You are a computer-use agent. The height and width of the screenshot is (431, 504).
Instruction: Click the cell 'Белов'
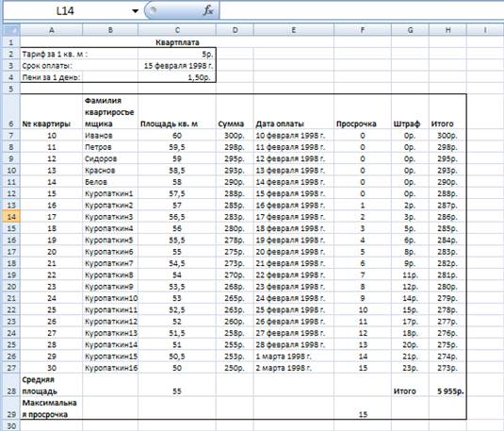click(x=96, y=182)
